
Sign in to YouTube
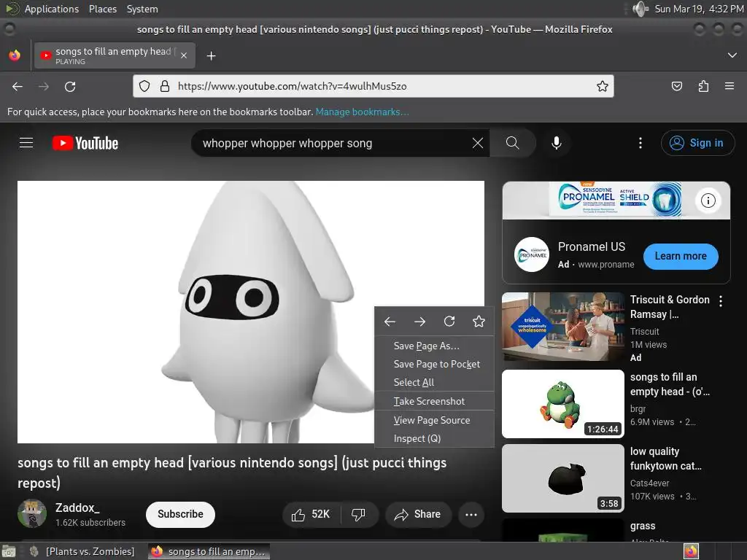[697, 143]
